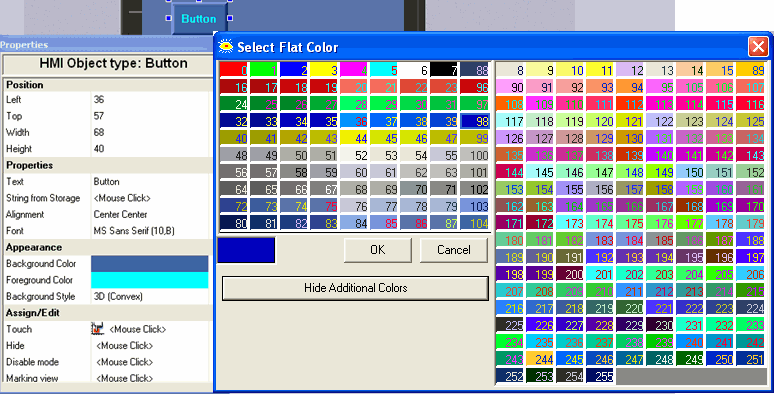Select black swatch number 7
774x394 pixels.
pos(444,70)
